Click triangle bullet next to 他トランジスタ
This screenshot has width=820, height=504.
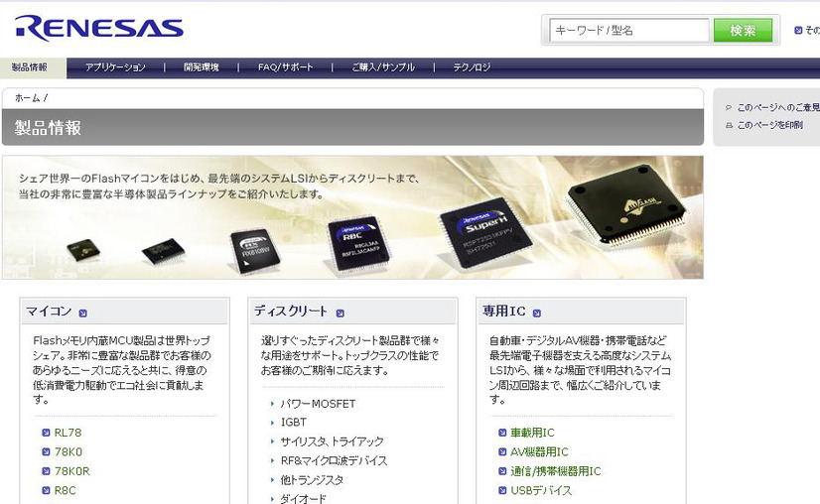coord(272,480)
